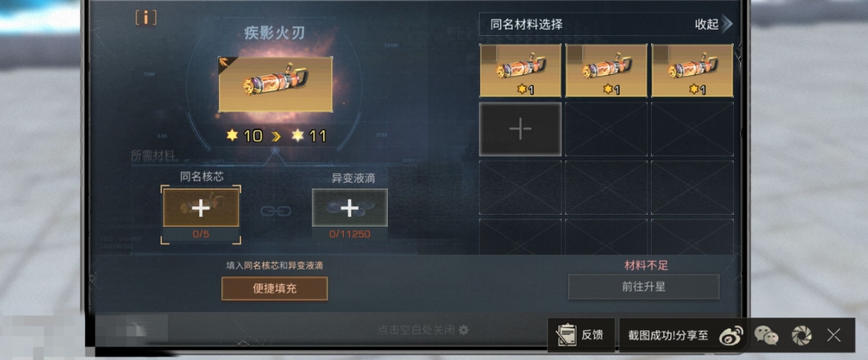Click the empty plus material slot

pos(521,130)
